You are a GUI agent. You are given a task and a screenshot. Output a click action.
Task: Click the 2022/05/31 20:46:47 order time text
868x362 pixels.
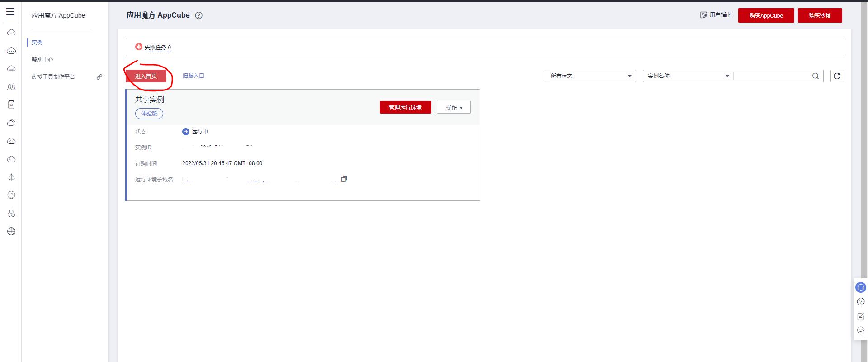point(222,163)
